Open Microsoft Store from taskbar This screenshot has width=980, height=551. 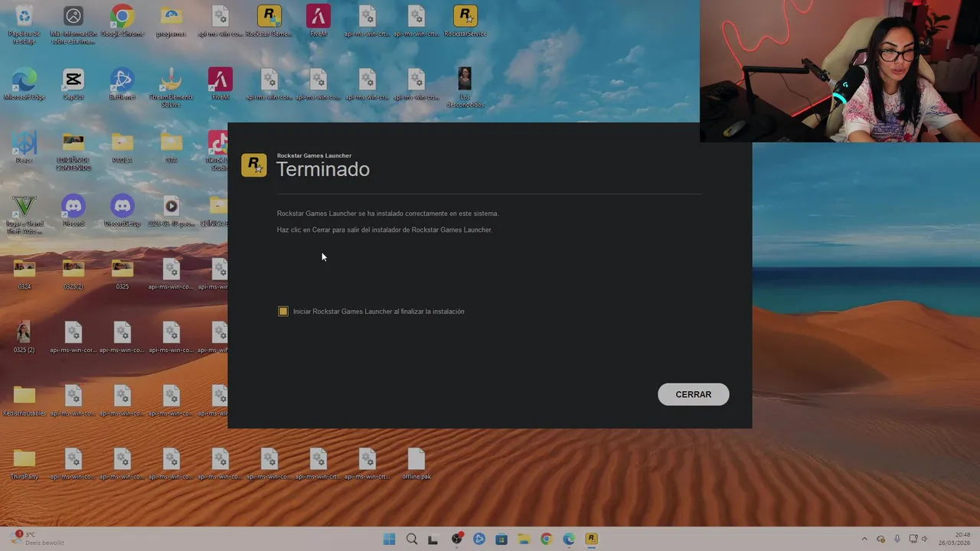[501, 539]
